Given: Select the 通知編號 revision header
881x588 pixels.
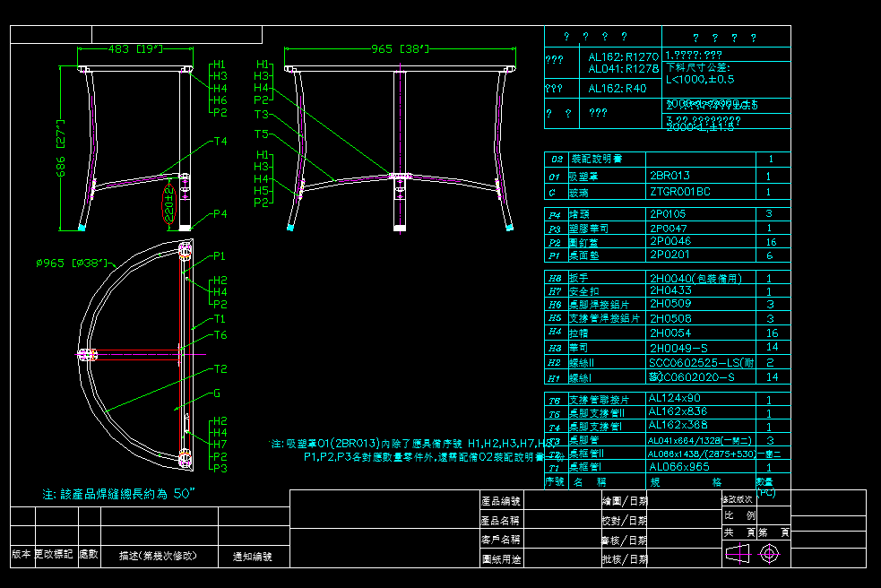Looking at the screenshot, I should (252, 557).
